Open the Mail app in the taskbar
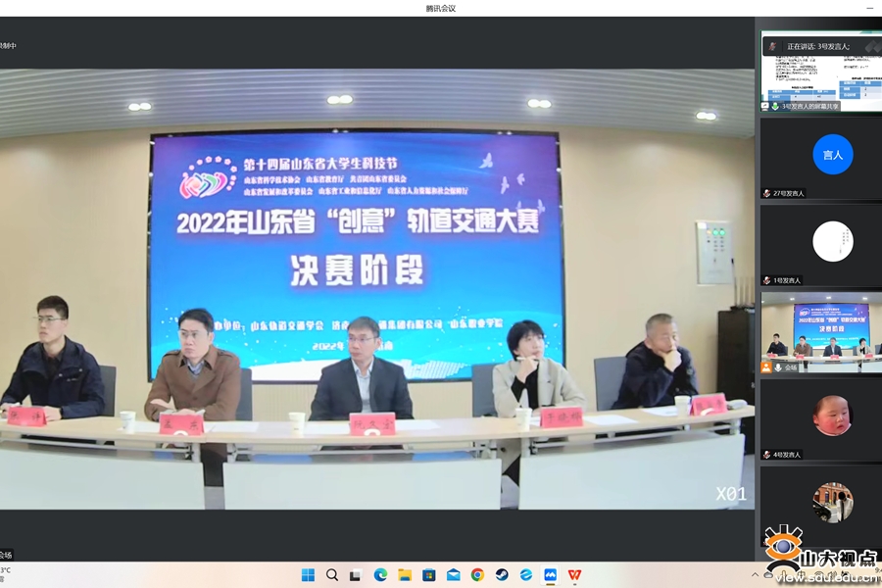The width and height of the screenshot is (882, 588). click(453, 575)
